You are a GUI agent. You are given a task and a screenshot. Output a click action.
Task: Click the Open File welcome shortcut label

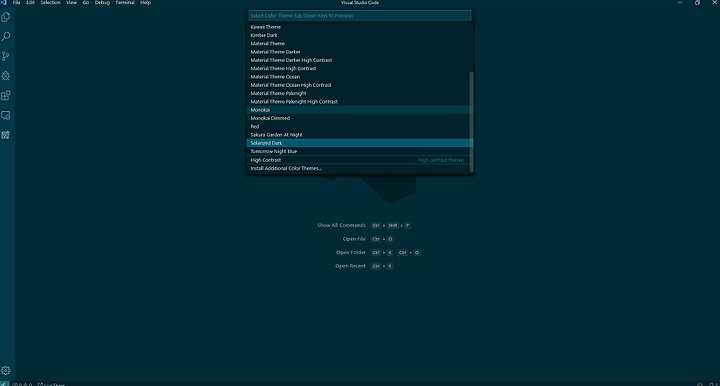click(x=354, y=239)
